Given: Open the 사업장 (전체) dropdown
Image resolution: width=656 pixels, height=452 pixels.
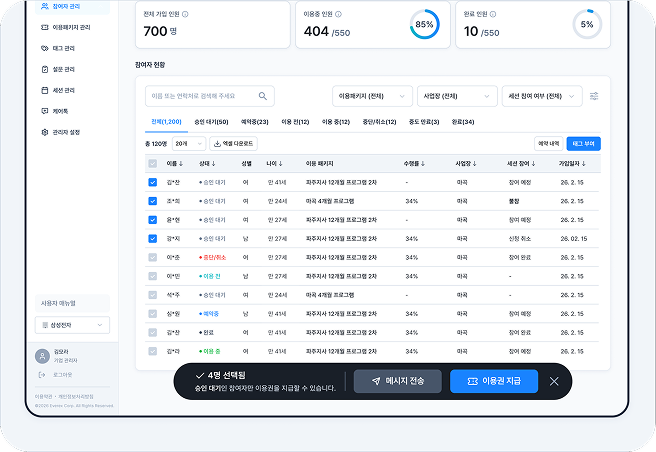Looking at the screenshot, I should 457,96.
